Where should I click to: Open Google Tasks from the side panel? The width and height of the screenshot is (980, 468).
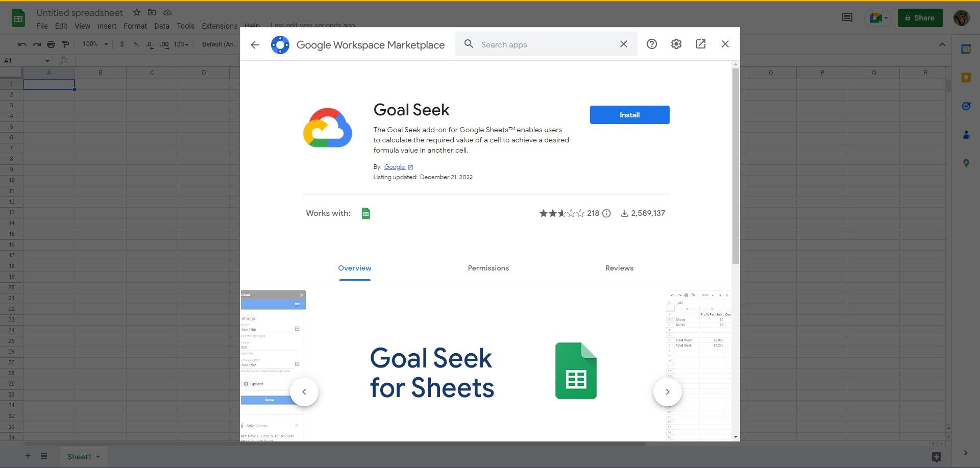[x=966, y=106]
